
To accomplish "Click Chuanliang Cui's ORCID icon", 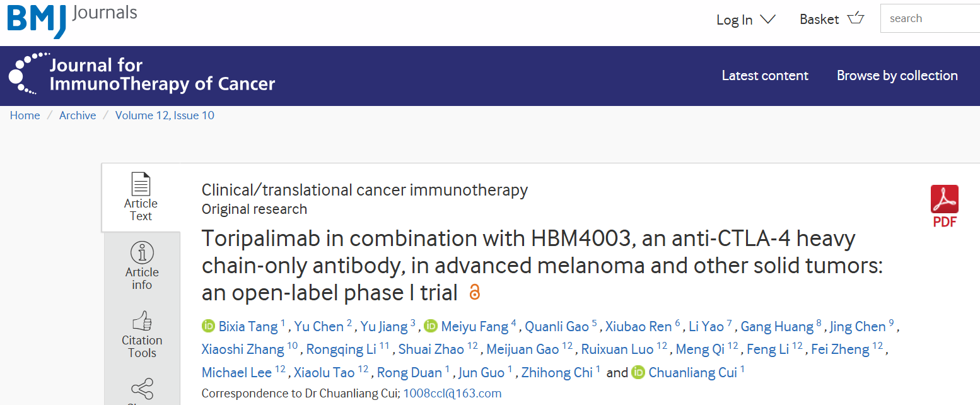I will coord(638,373).
